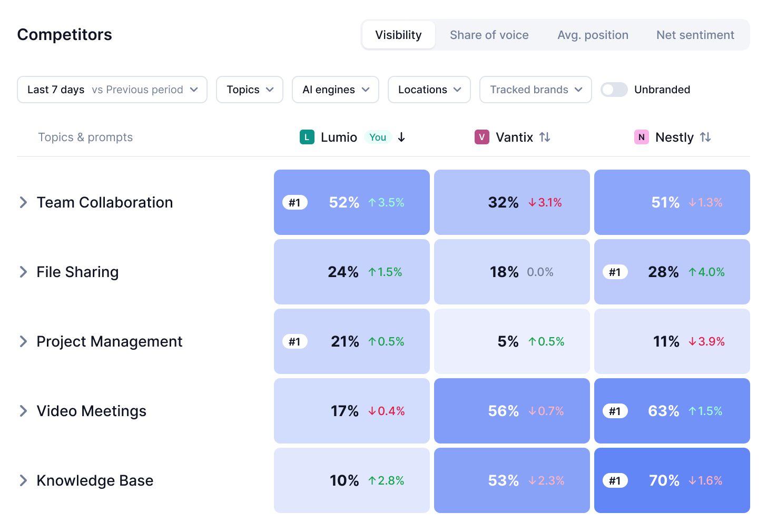This screenshot has width=767, height=532.
Task: Open the AI engines filter dropdown
Action: [x=336, y=90]
